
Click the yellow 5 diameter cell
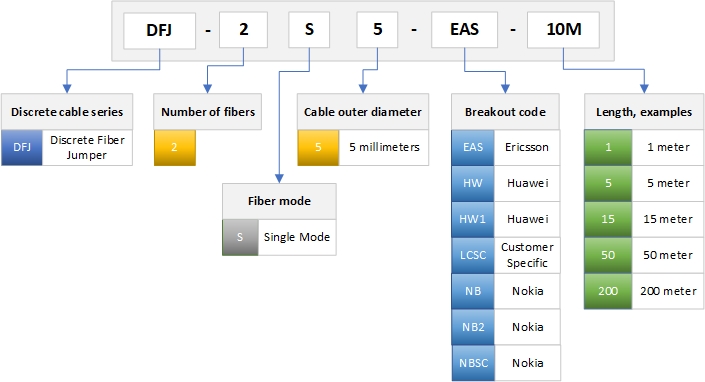[318, 148]
